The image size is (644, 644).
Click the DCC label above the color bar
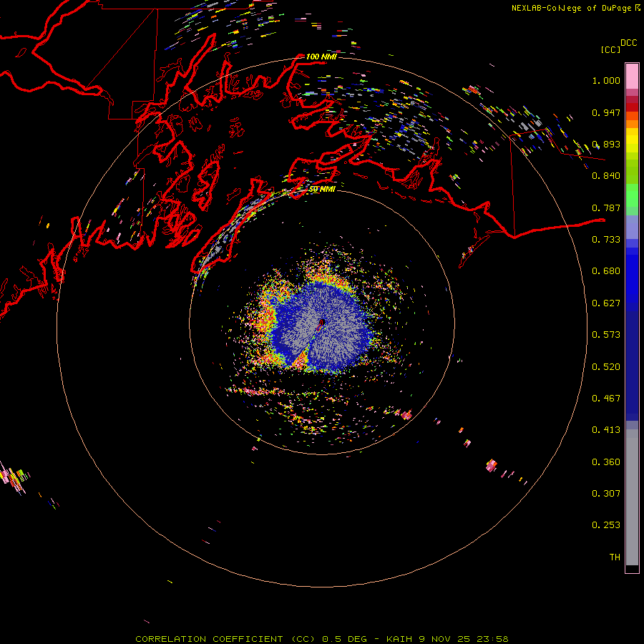coord(629,43)
